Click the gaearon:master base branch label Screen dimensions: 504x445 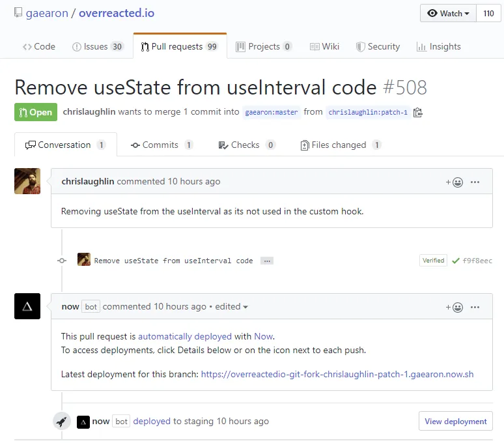click(x=272, y=112)
